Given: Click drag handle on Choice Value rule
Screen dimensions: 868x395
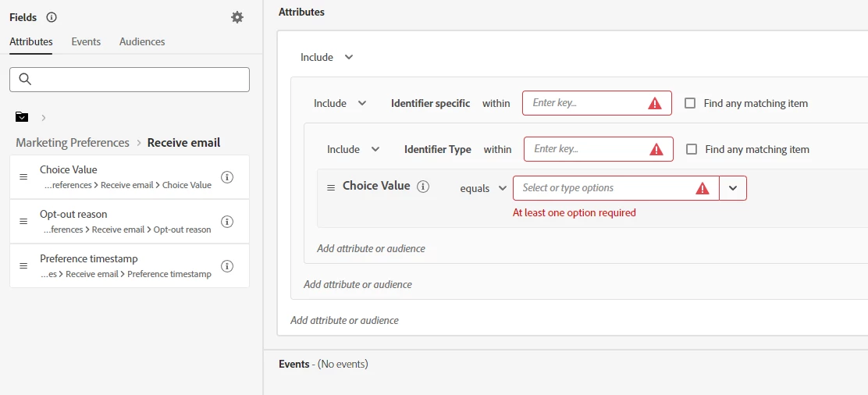Looking at the screenshot, I should [331, 187].
